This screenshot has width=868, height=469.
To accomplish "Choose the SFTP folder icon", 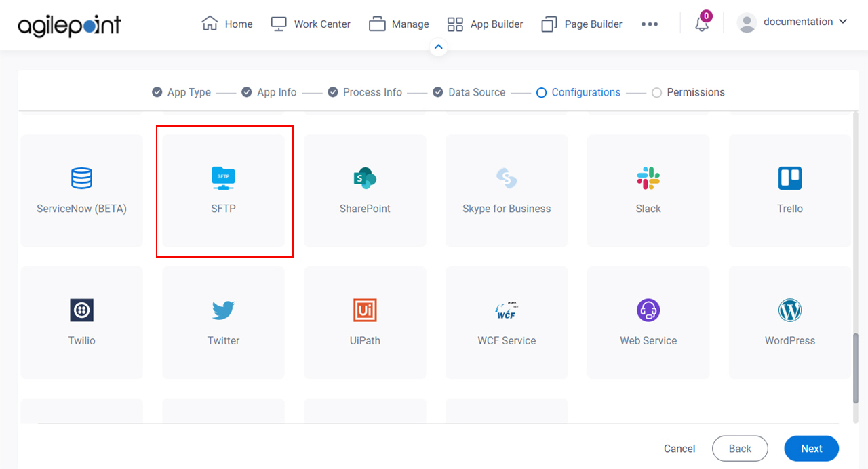I will [223, 178].
